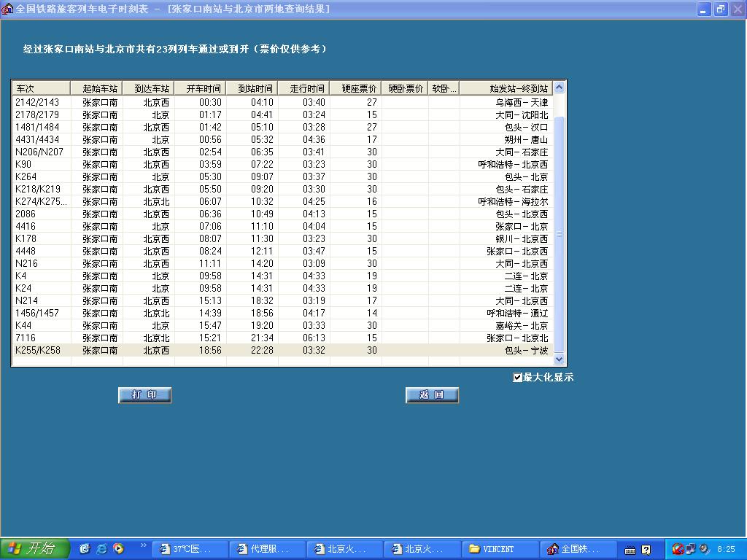Viewport: 747px width, 560px height.
Task: Select train row N216
Action: pyautogui.click(x=282, y=263)
